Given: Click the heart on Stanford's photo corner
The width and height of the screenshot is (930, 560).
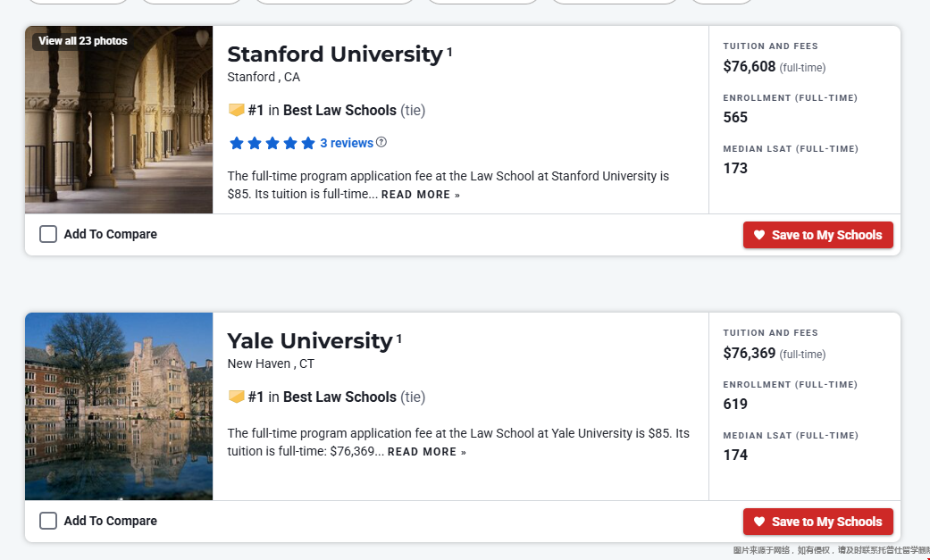Looking at the screenshot, I should pos(202,39).
